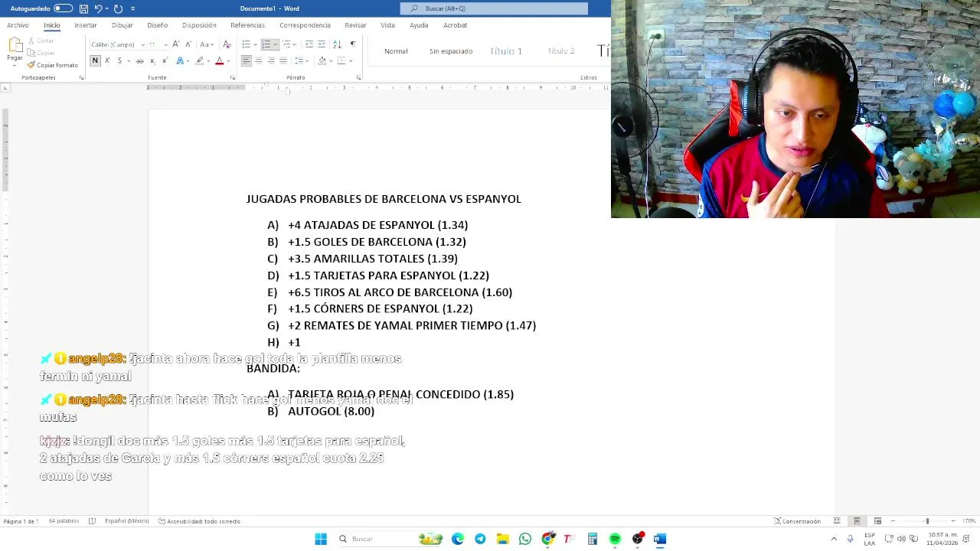Switch to the Diseño tab
Viewport: 980px width, 551px height.
click(157, 25)
